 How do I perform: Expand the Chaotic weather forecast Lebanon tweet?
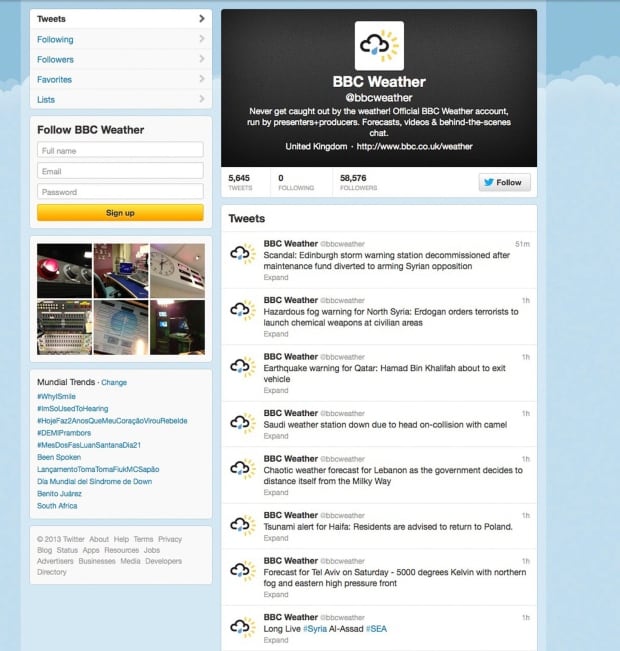[276, 492]
